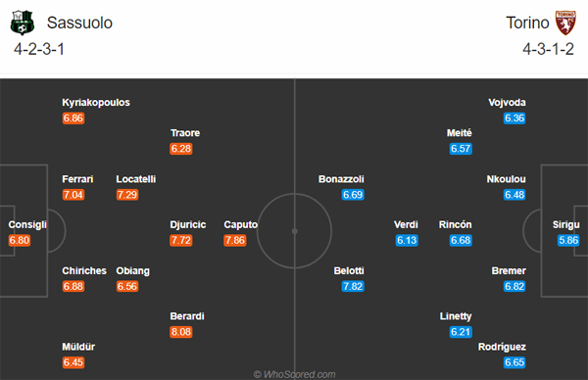Click the Torino 4-3-1-2 formation text
This screenshot has height=380, width=588.
(x=548, y=49)
